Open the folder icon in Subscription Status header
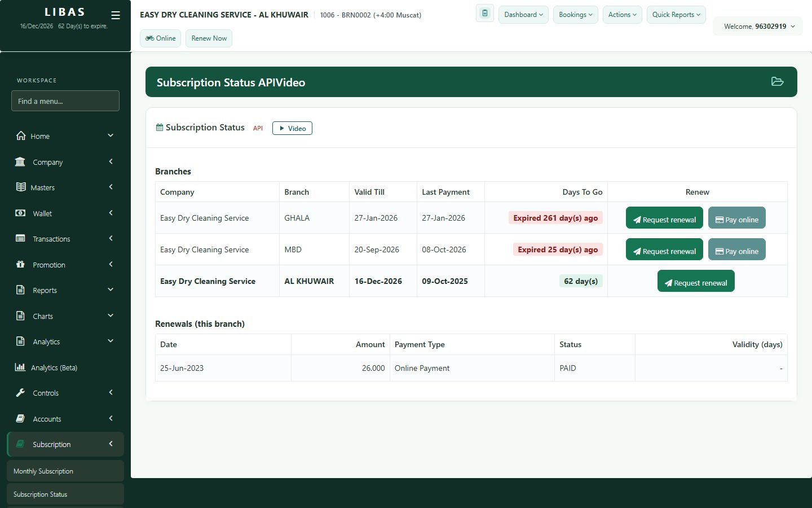Screen dimensions: 812x508 point(778,82)
